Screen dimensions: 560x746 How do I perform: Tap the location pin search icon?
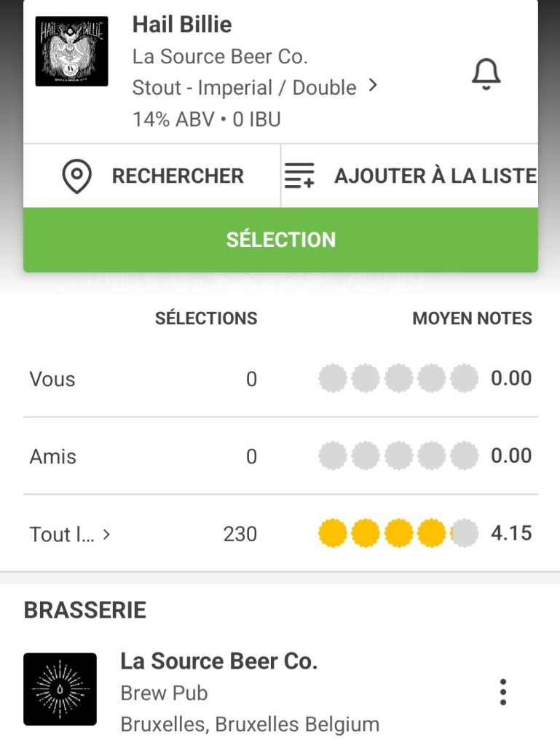[x=76, y=176]
